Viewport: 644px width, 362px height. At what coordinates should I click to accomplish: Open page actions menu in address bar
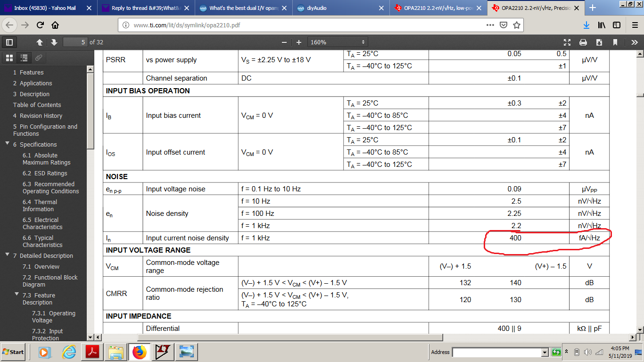(x=490, y=25)
